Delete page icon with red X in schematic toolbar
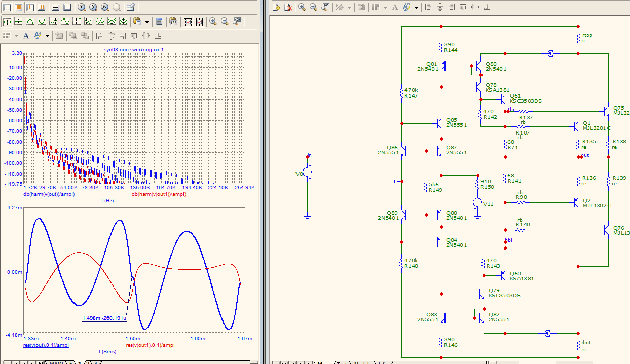The width and height of the screenshot is (630, 364). pyautogui.click(x=288, y=7)
